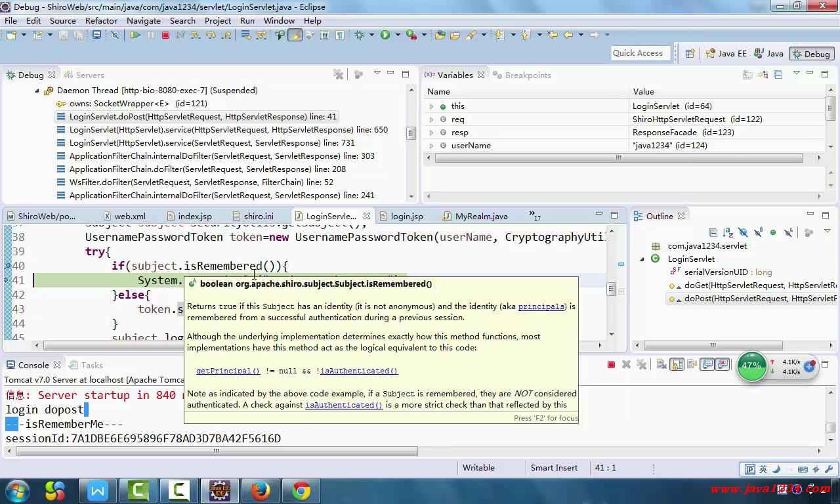Open Firefox from the Windows taskbar
The height and width of the screenshot is (504, 840).
[261, 490]
